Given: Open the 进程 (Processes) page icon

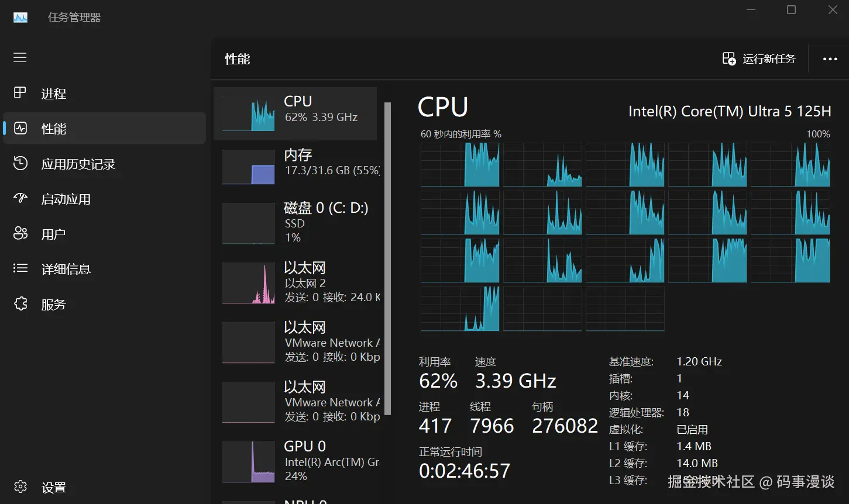Looking at the screenshot, I should (x=20, y=93).
